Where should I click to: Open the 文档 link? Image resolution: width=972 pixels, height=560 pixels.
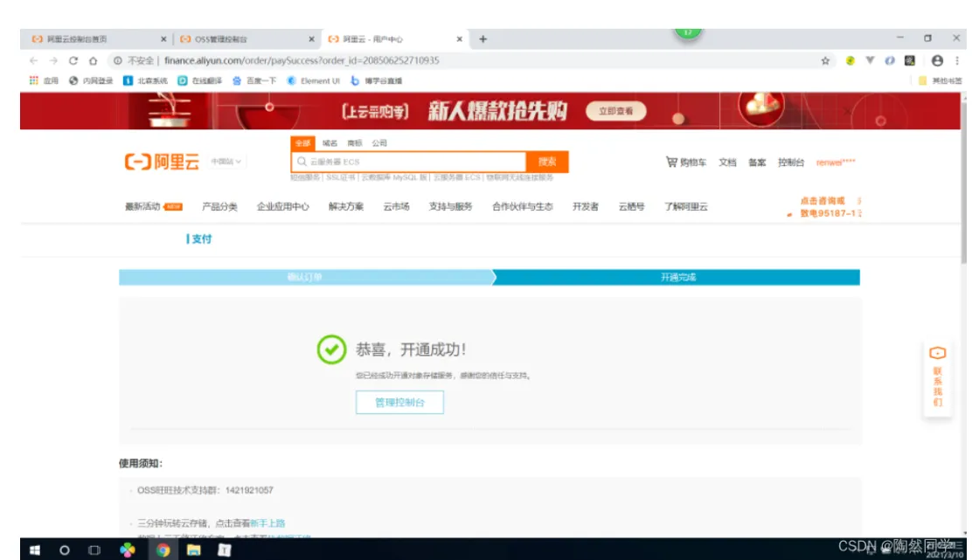coord(728,162)
